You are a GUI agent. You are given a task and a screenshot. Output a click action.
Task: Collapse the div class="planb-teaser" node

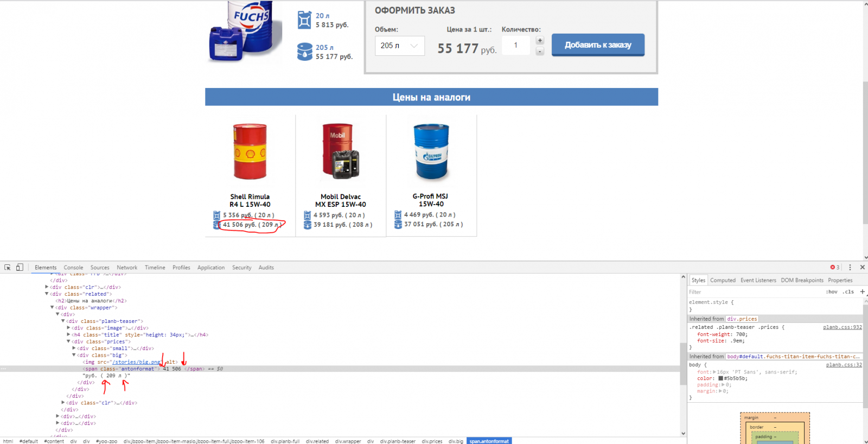(63, 321)
